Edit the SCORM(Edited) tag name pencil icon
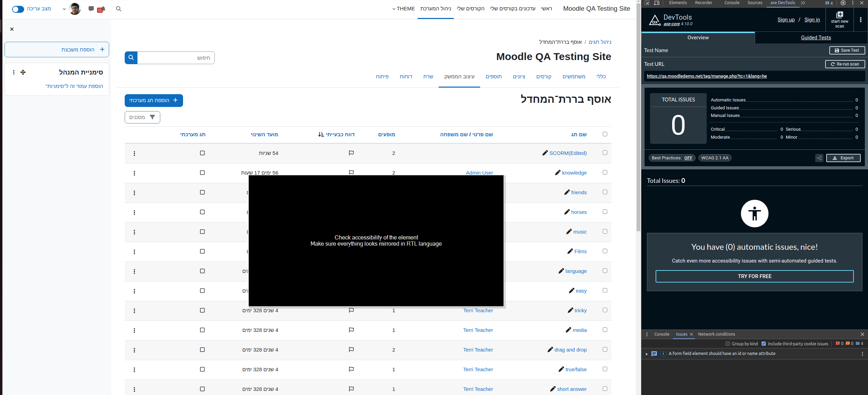 (x=545, y=153)
